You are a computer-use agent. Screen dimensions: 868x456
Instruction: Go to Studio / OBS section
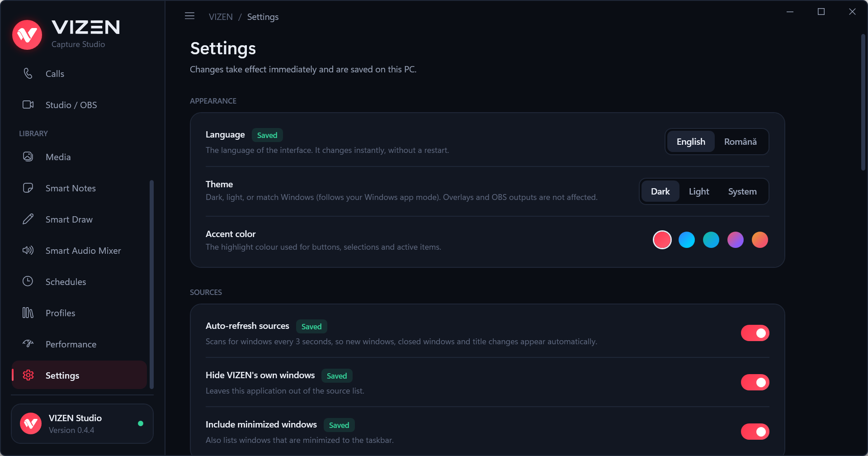click(79, 105)
